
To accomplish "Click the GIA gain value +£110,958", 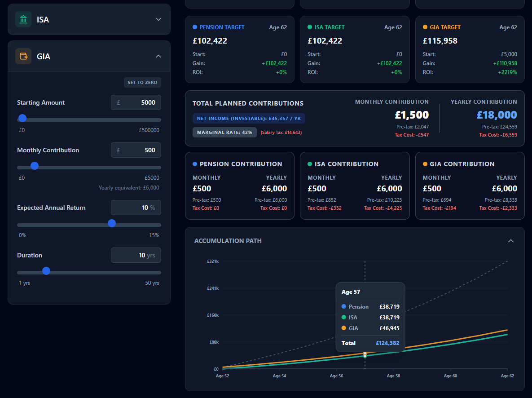I will 505,63.
